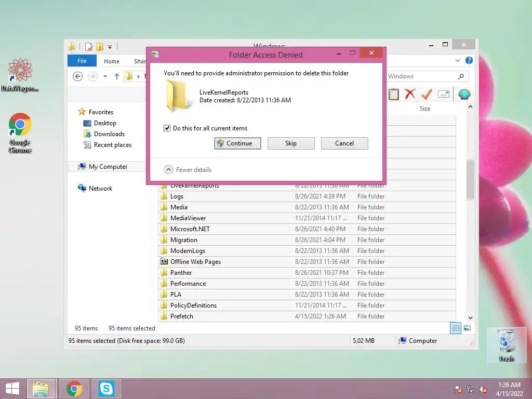Viewport: 532px width, 399px height.
Task: Click the Rename toolbar icon
Action: tap(444, 94)
